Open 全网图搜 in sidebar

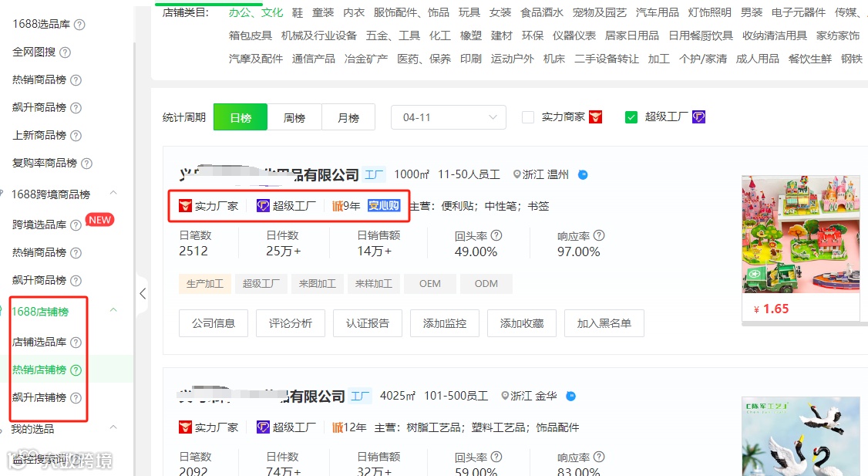coord(34,52)
